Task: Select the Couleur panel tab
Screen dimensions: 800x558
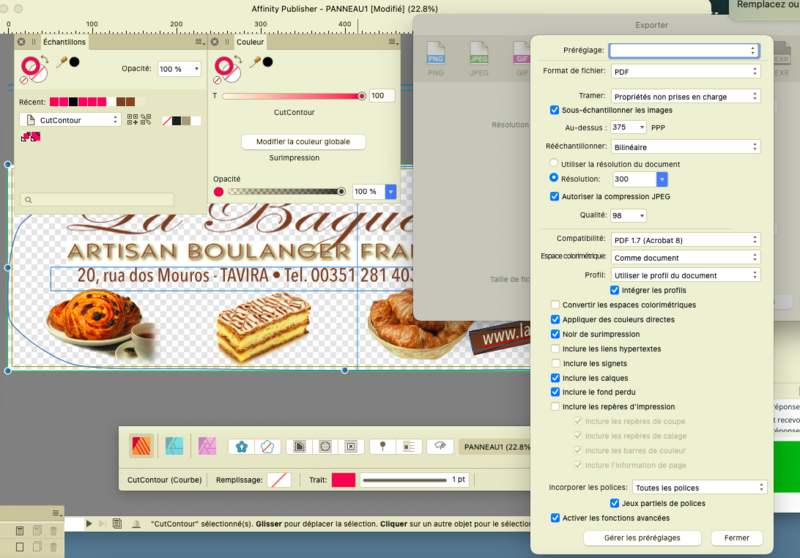Action: point(250,42)
